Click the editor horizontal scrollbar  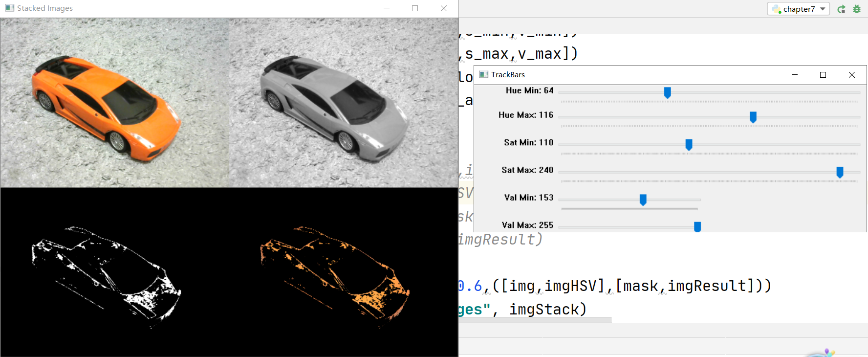[x=535, y=320]
